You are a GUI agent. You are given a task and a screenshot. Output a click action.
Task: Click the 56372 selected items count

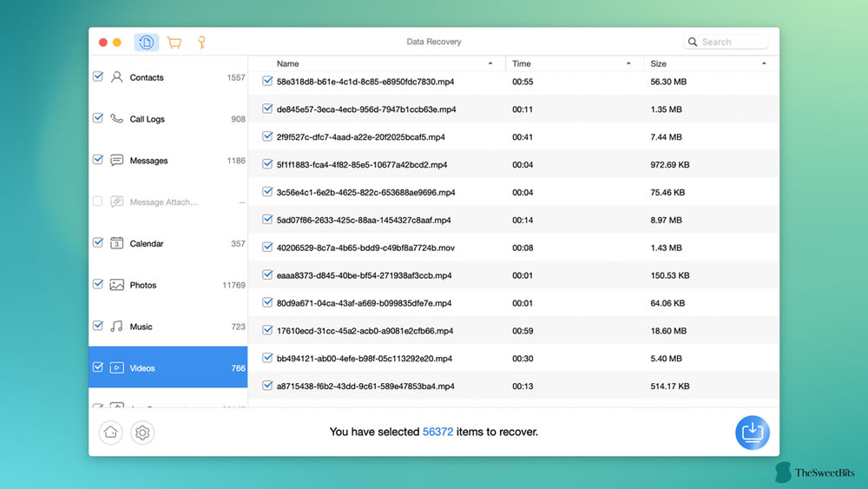coord(437,432)
